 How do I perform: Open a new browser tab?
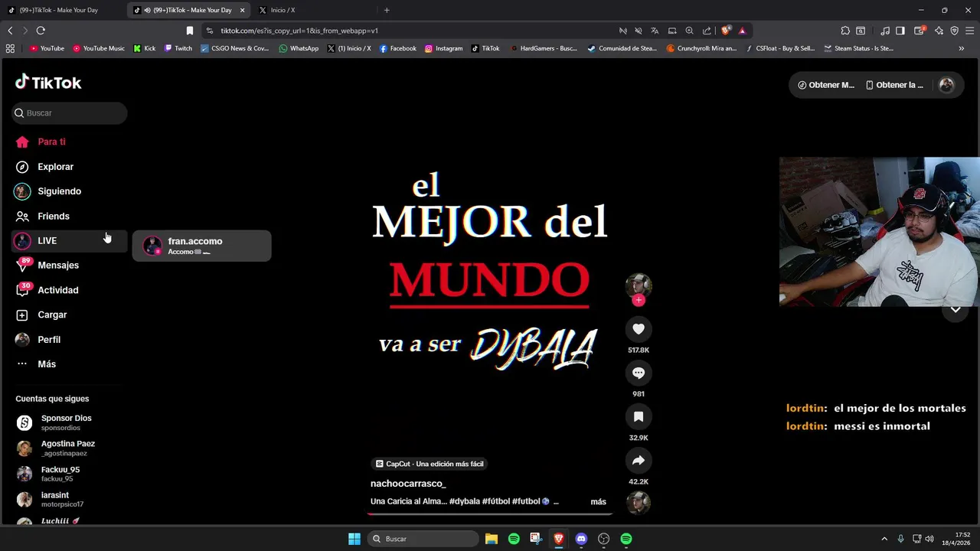pos(387,10)
